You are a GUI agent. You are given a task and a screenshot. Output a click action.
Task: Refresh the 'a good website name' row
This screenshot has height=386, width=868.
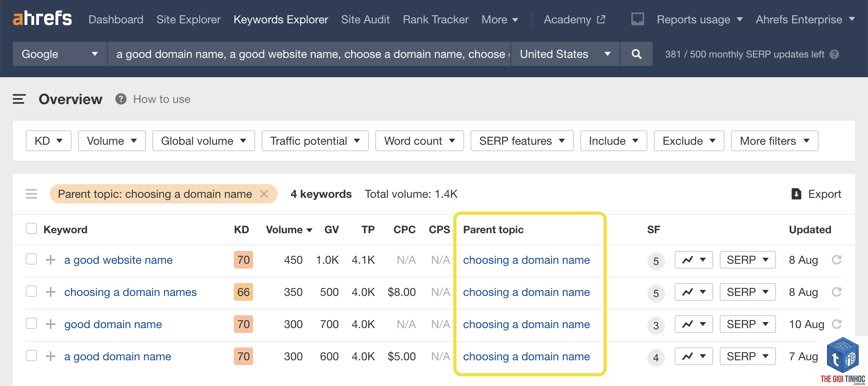837,260
